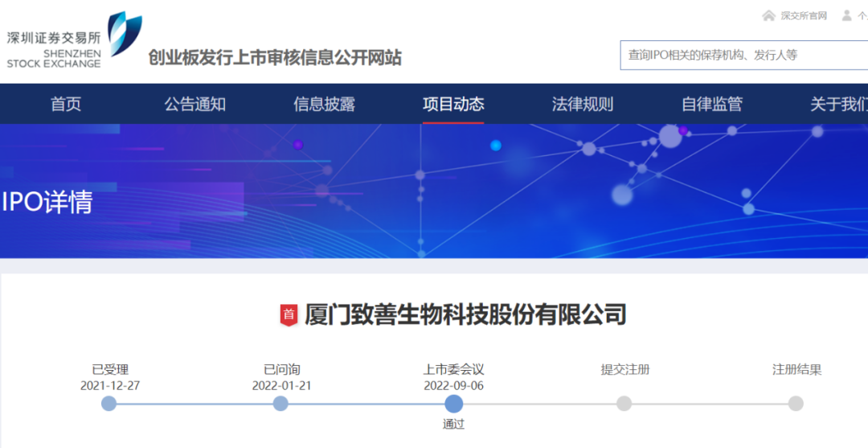Viewport: 868px width, 448px height.
Task: Click the 注册结果 timeline node
Action: pyautogui.click(x=796, y=404)
